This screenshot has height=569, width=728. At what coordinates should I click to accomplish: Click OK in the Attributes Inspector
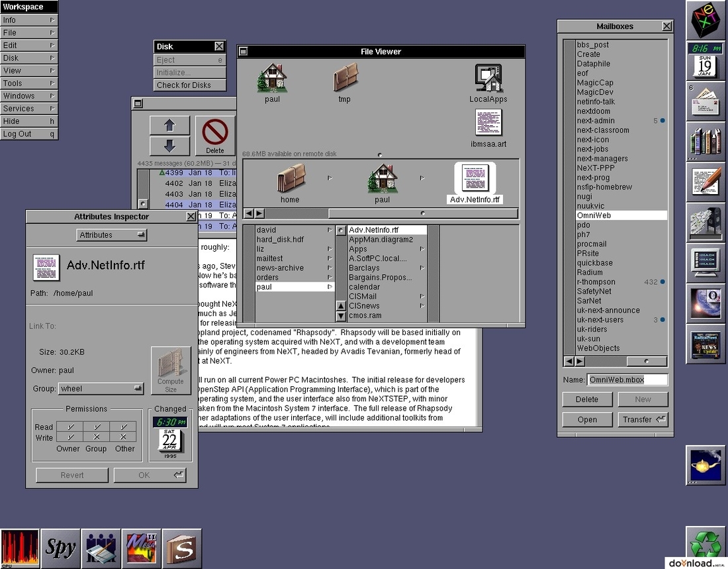[x=150, y=475]
